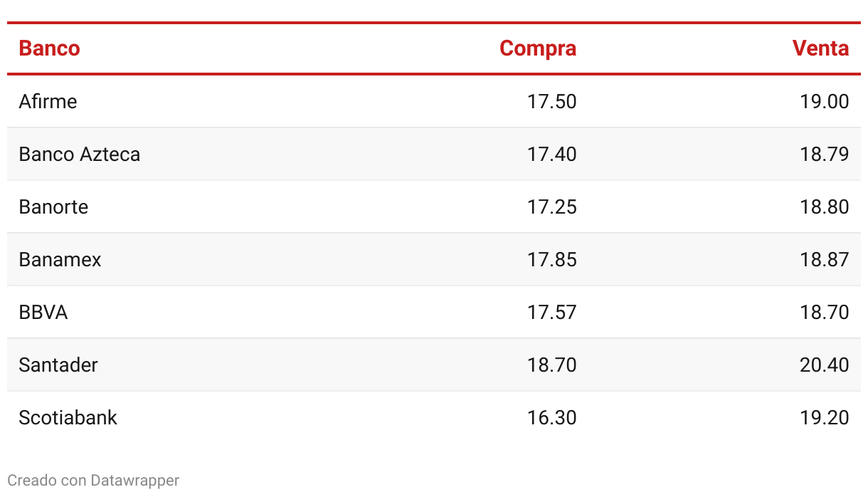This screenshot has height=497, width=868.
Task: Click Afirme's compra value 17.50
Action: click(x=551, y=101)
